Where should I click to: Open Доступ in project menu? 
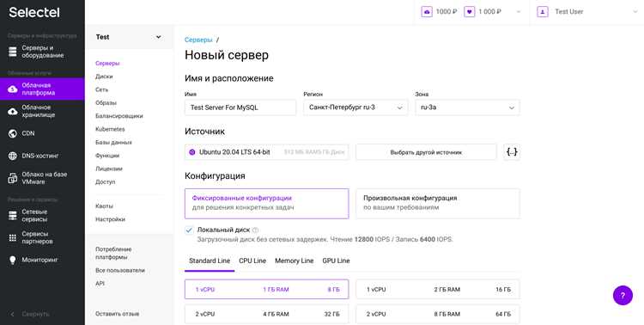click(105, 181)
